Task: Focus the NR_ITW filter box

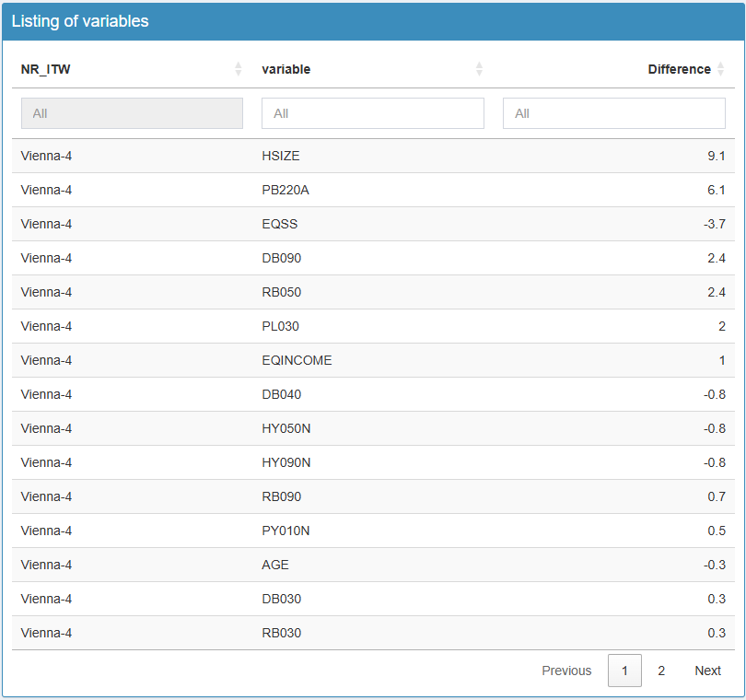Action: (x=132, y=113)
